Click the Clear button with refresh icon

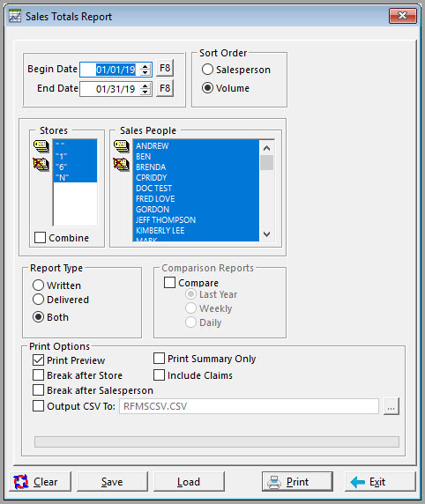(x=41, y=481)
